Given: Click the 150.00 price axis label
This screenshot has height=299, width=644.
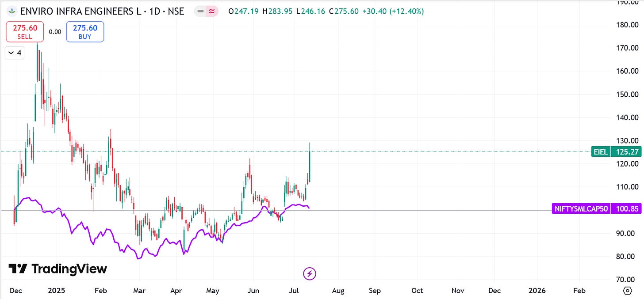Looking at the screenshot, I should (x=627, y=95).
